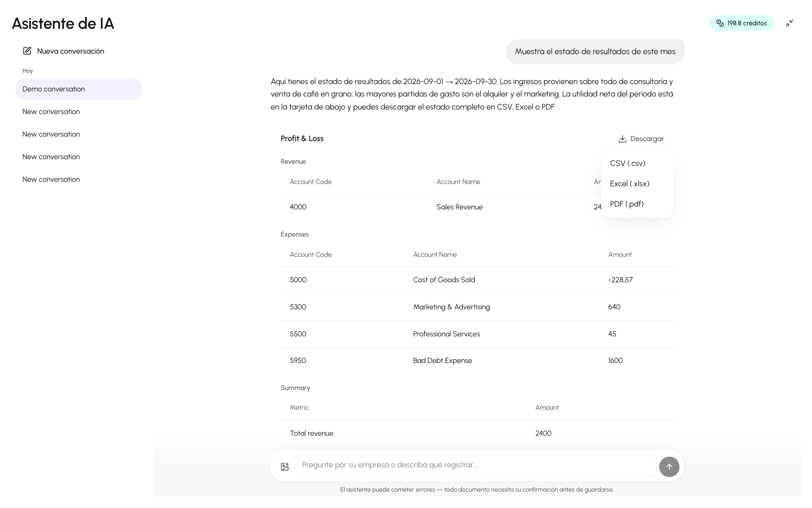Screen dimensions: 812x508
Task: Start a Nueva conversación
Action: (64, 51)
